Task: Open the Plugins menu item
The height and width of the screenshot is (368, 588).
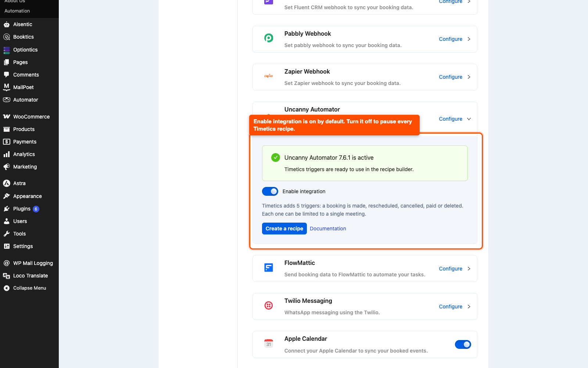Action: click(x=29, y=209)
